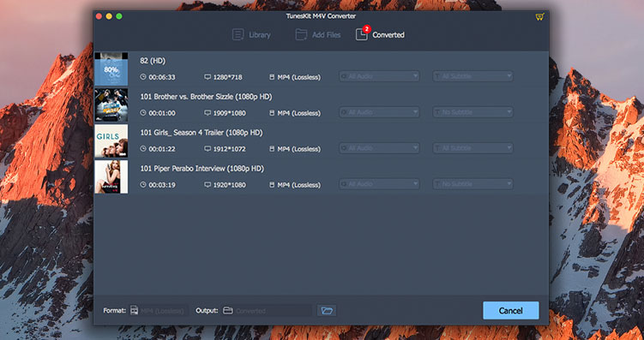Minimize the window with the yellow button
The width and height of the screenshot is (644, 340).
(x=109, y=16)
